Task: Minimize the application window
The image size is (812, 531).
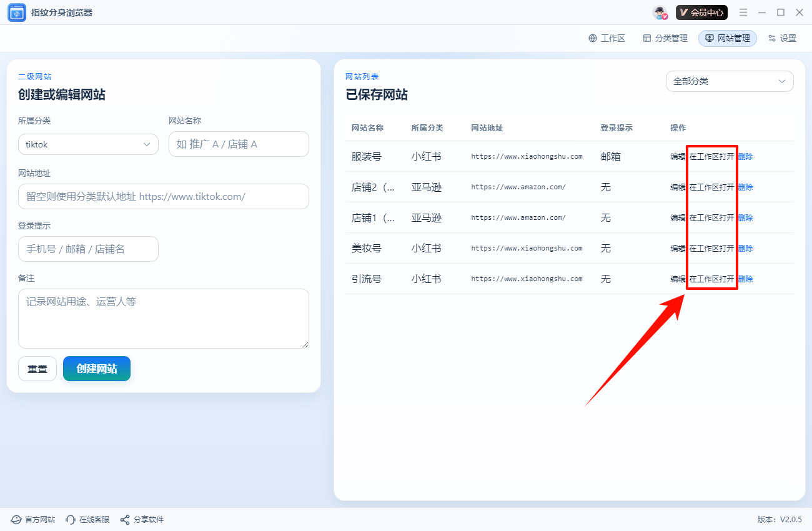Action: click(762, 12)
